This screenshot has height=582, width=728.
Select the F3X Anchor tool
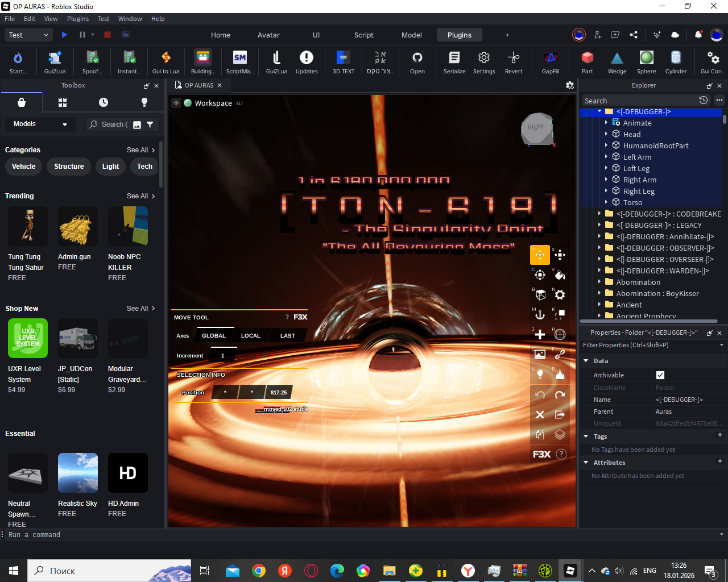click(x=540, y=315)
